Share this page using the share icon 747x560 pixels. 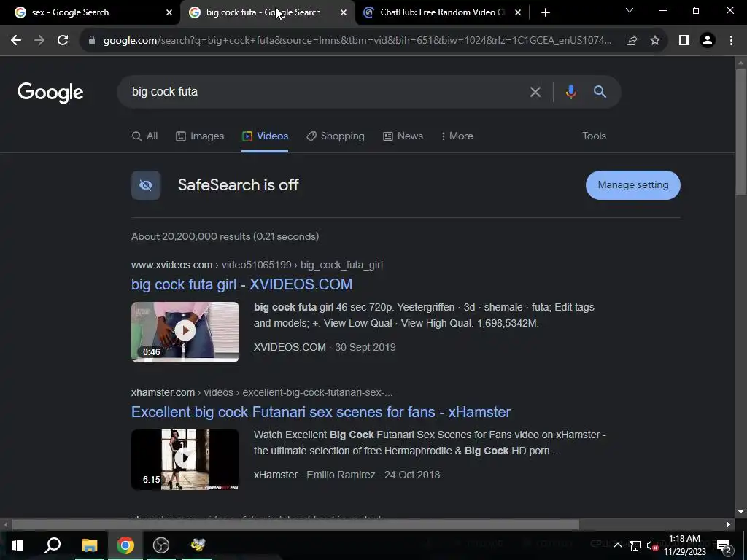(632, 41)
